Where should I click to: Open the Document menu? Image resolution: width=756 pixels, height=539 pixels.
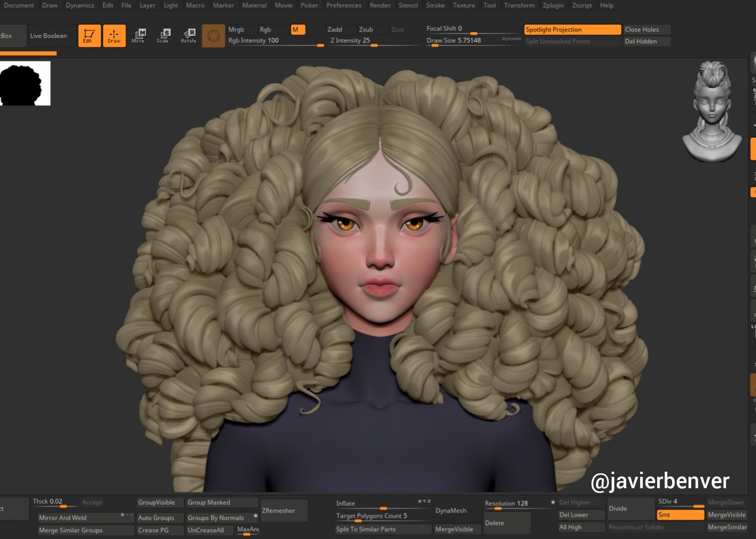click(19, 5)
